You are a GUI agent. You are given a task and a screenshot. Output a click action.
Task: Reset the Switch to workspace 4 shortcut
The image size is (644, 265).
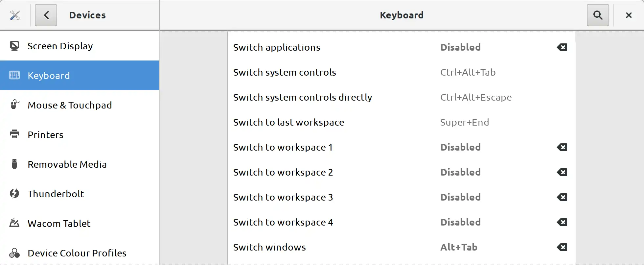tap(562, 222)
